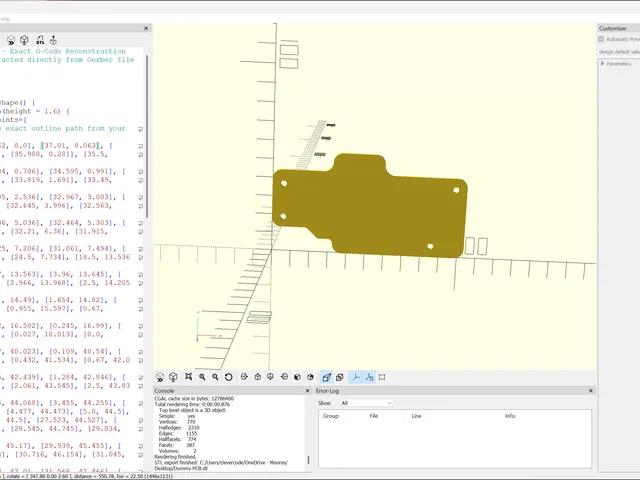Expand the Parameters section
The image size is (640, 480).
click(602, 64)
